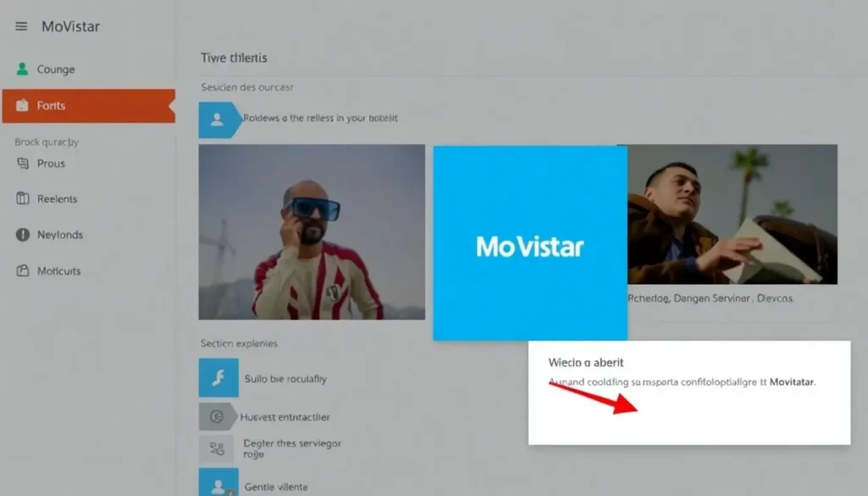Click the Brock quracby sidebar heading
This screenshot has width=868, height=496.
(47, 142)
